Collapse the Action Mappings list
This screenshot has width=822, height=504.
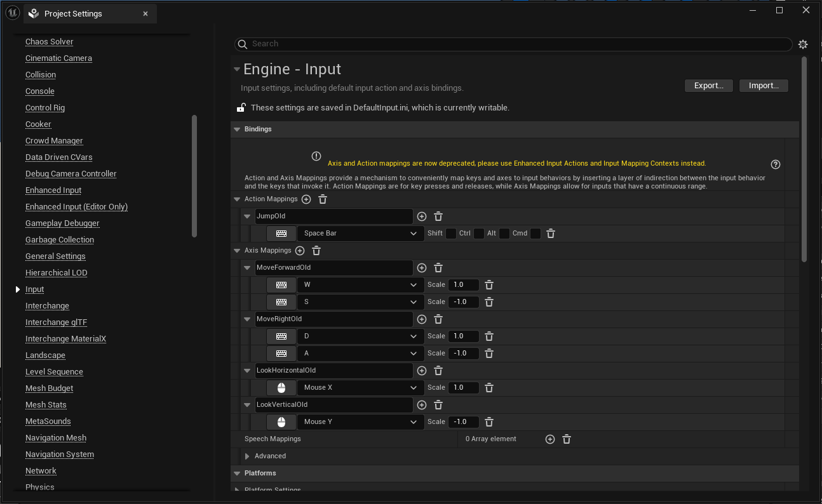coord(238,199)
